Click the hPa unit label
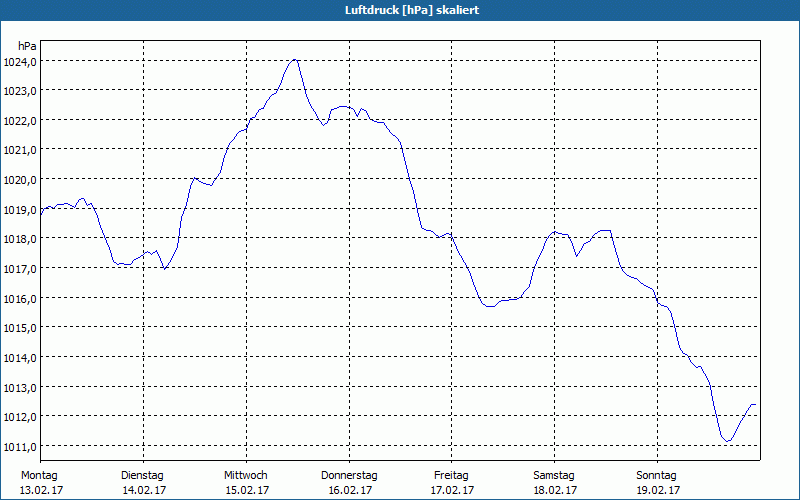Viewport: 800px width, 500px height. tap(27, 46)
